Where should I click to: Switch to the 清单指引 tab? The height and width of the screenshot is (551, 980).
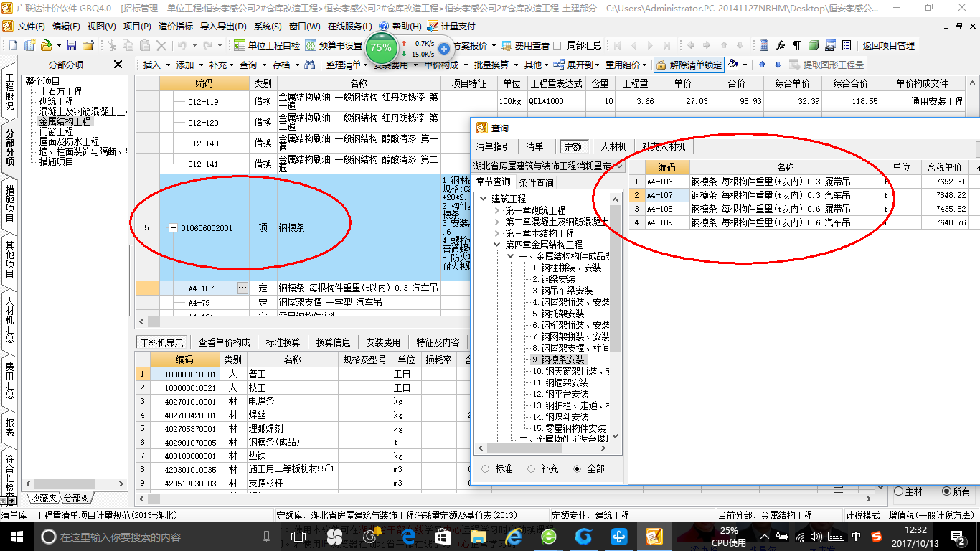point(494,146)
